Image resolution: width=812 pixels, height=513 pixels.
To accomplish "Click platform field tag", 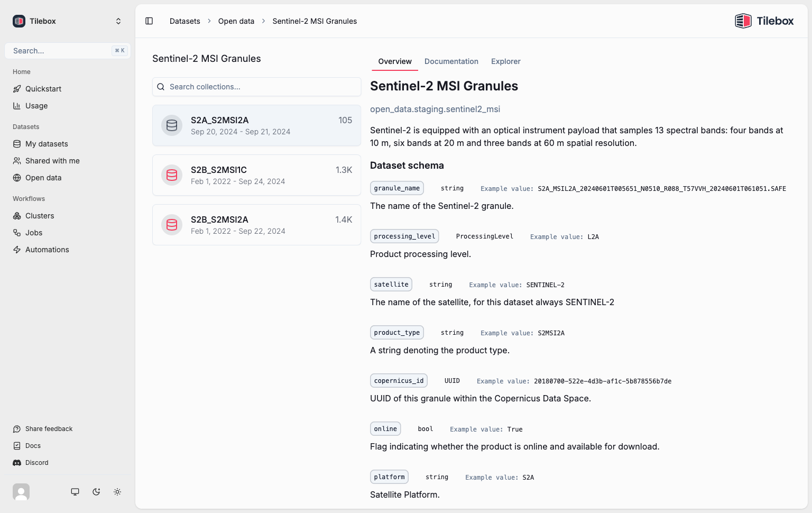I will [389, 477].
